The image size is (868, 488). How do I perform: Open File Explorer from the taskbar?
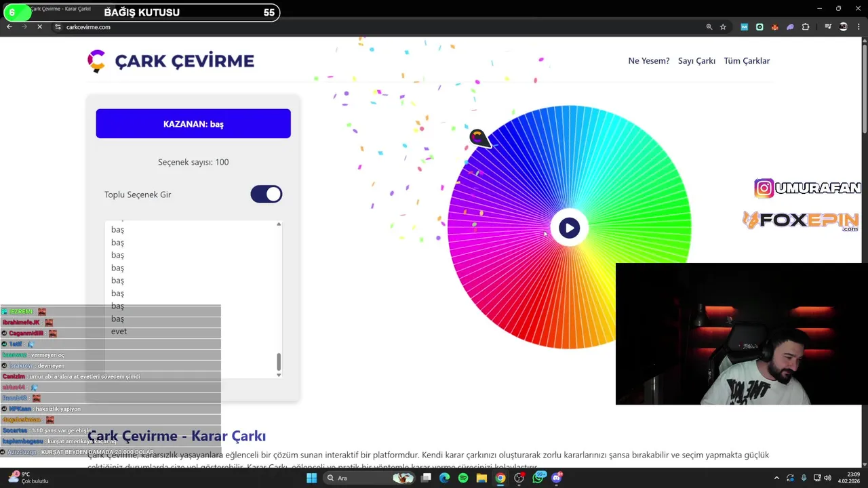(x=481, y=478)
